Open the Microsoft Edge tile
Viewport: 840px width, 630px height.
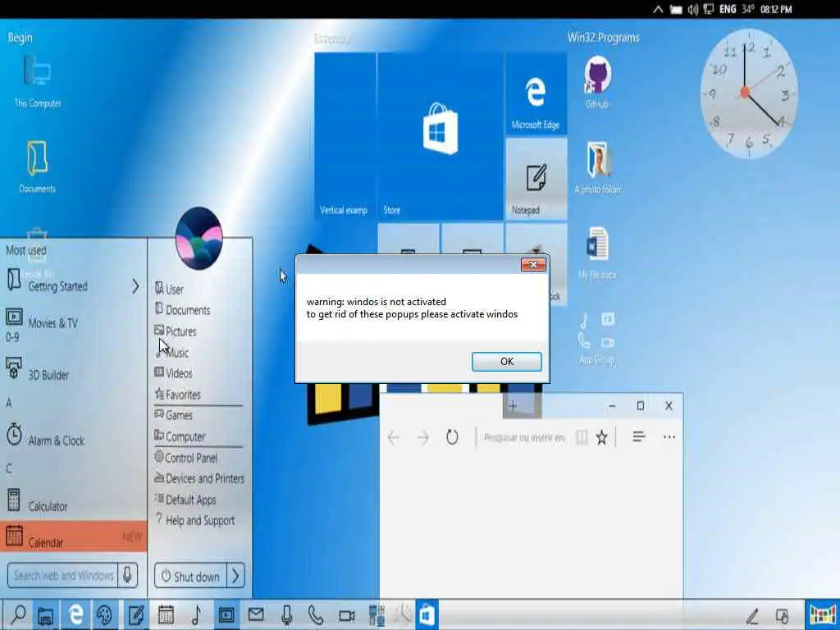(536, 94)
